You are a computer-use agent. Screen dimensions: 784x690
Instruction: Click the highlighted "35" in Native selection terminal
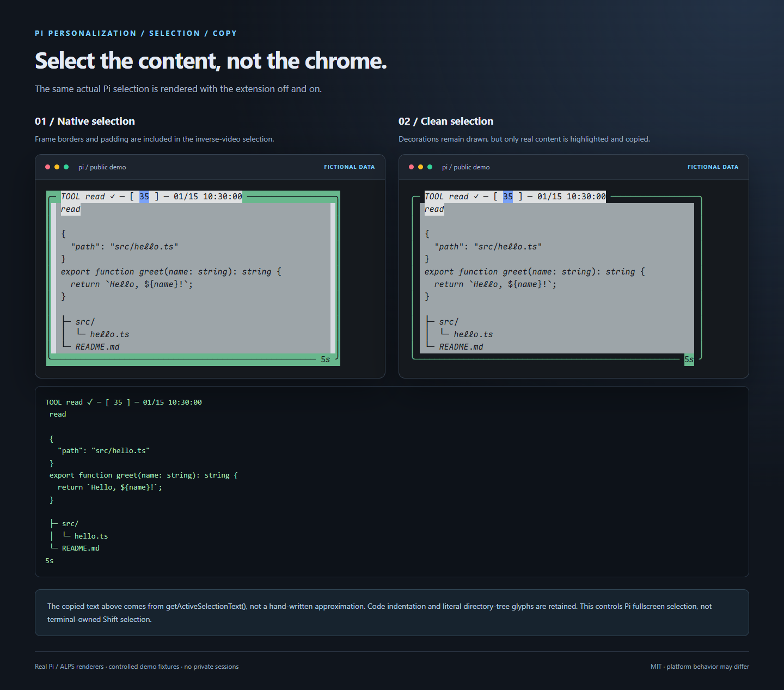(x=144, y=197)
